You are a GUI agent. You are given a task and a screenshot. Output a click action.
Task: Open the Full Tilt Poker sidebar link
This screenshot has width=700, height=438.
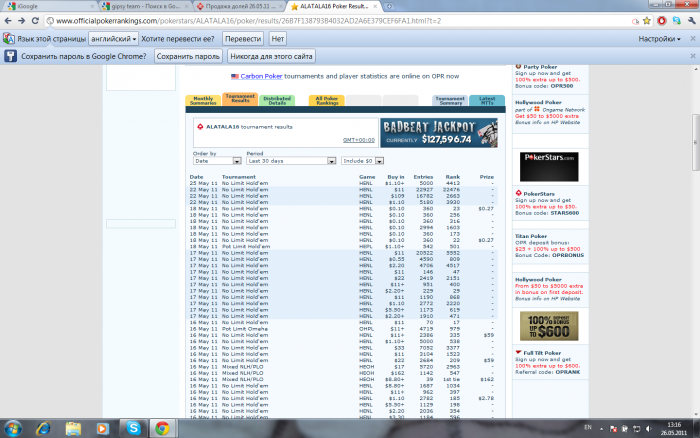pyautogui.click(x=542, y=353)
